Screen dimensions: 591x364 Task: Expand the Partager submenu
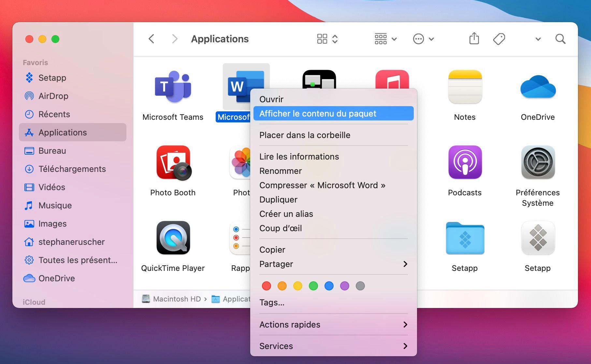[x=333, y=264]
